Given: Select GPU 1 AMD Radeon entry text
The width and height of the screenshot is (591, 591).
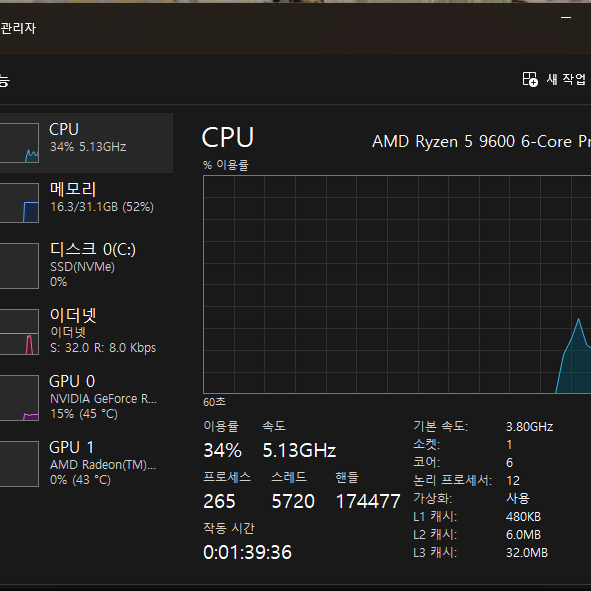Looking at the screenshot, I should coord(102,462).
